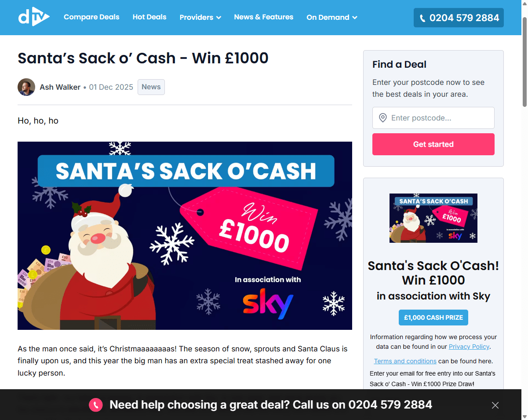Click the £1,000 CASH PRIZE badge

[x=433, y=318]
